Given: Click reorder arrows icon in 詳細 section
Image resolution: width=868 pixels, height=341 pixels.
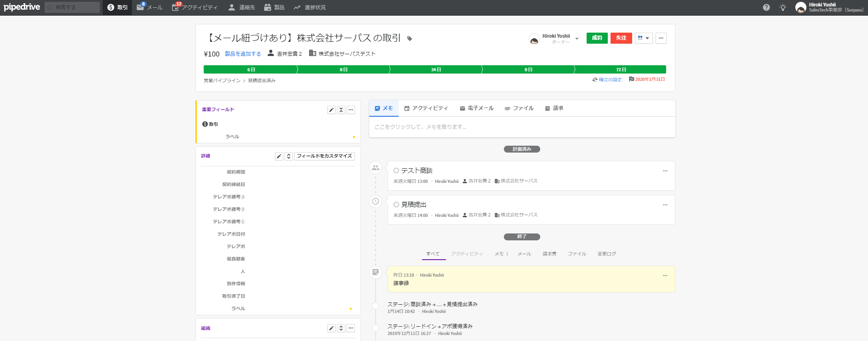Looking at the screenshot, I should tap(289, 156).
